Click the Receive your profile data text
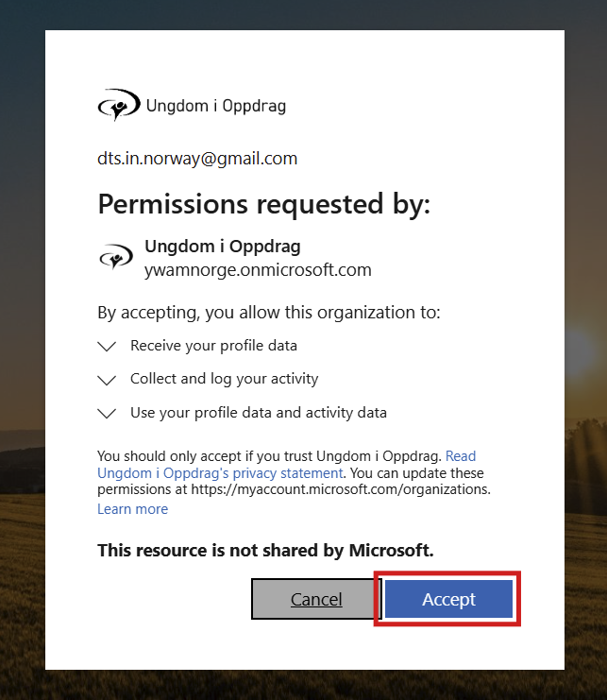 (213, 346)
